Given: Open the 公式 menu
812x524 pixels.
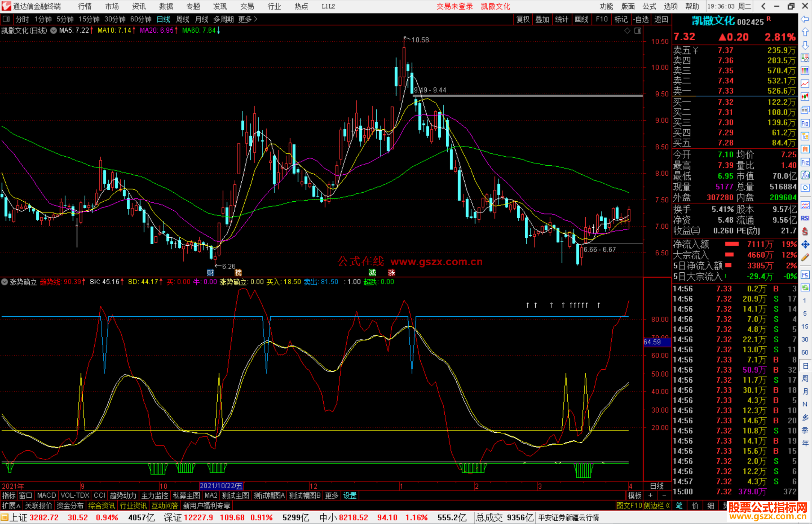Looking at the screenshot, I should click(x=649, y=6).
